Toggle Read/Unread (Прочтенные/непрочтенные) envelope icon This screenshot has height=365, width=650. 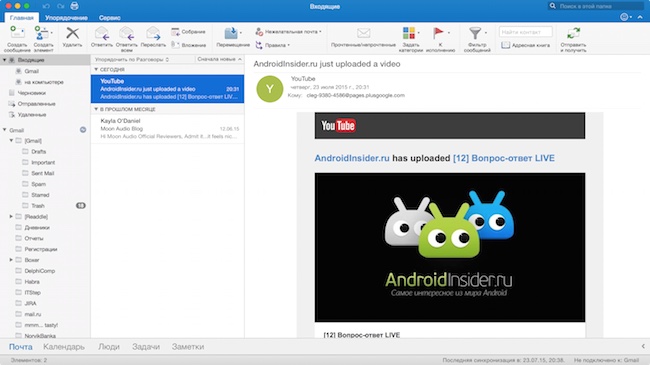(364, 33)
